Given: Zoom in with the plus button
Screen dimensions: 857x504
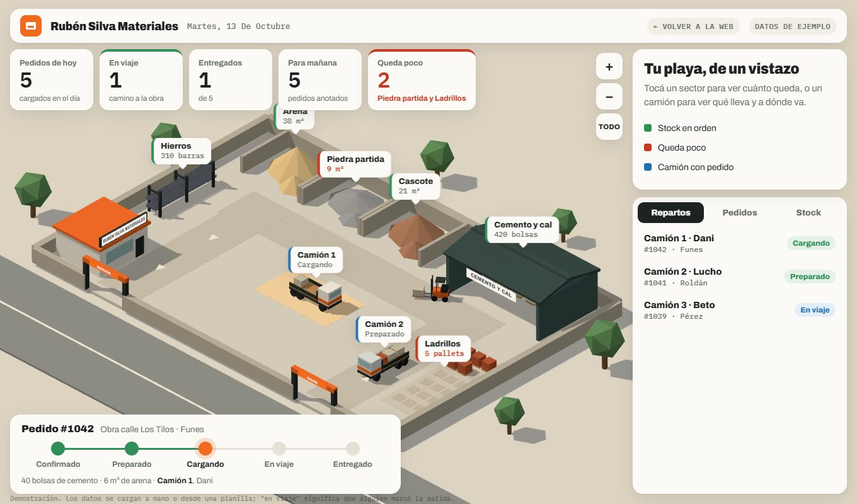Looking at the screenshot, I should [x=609, y=67].
